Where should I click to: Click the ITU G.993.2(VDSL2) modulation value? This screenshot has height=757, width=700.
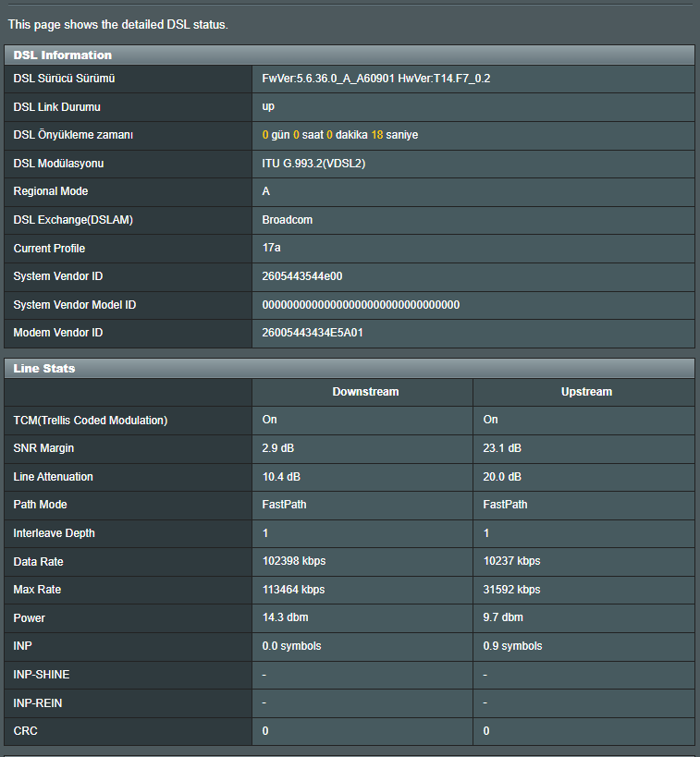(313, 164)
